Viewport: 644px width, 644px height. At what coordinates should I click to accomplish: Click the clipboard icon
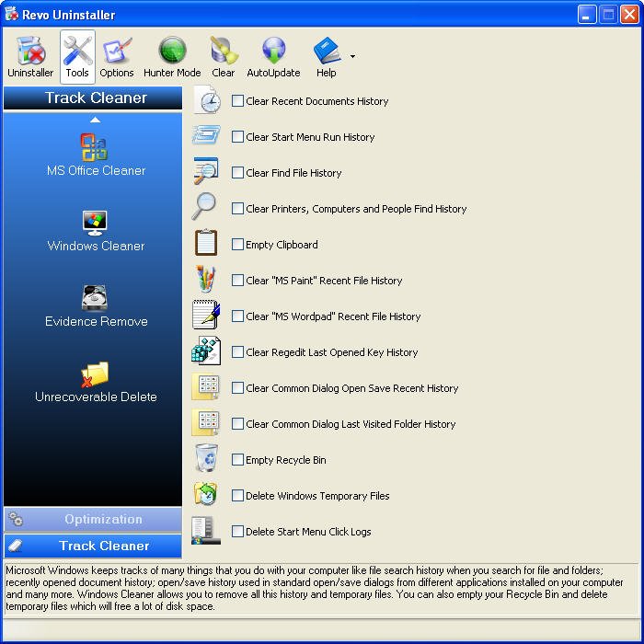(206, 243)
